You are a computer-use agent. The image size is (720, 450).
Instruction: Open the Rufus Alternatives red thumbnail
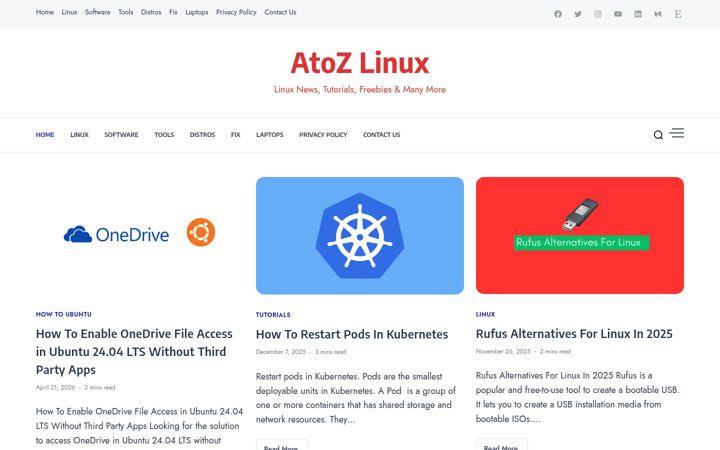[579, 235]
